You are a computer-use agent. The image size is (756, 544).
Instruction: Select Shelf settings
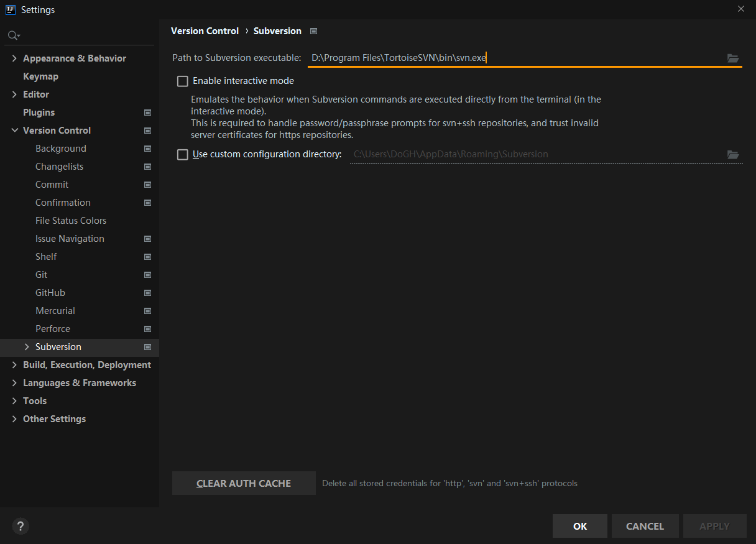[x=46, y=257]
